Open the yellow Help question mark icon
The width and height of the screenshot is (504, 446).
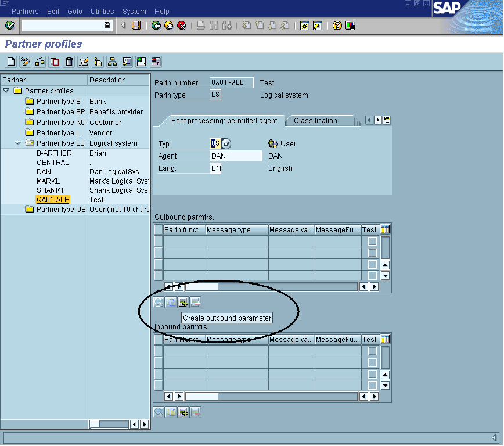tap(337, 26)
